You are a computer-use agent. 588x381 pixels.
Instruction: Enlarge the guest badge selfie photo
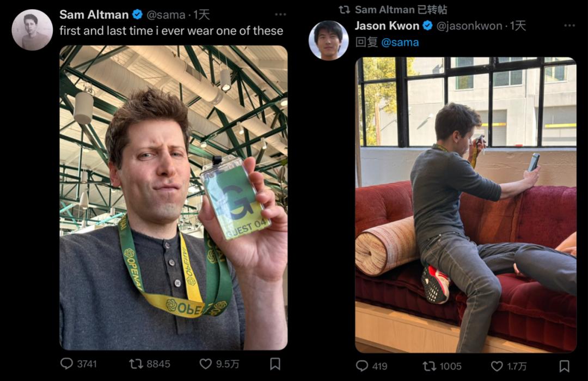pyautogui.click(x=173, y=197)
